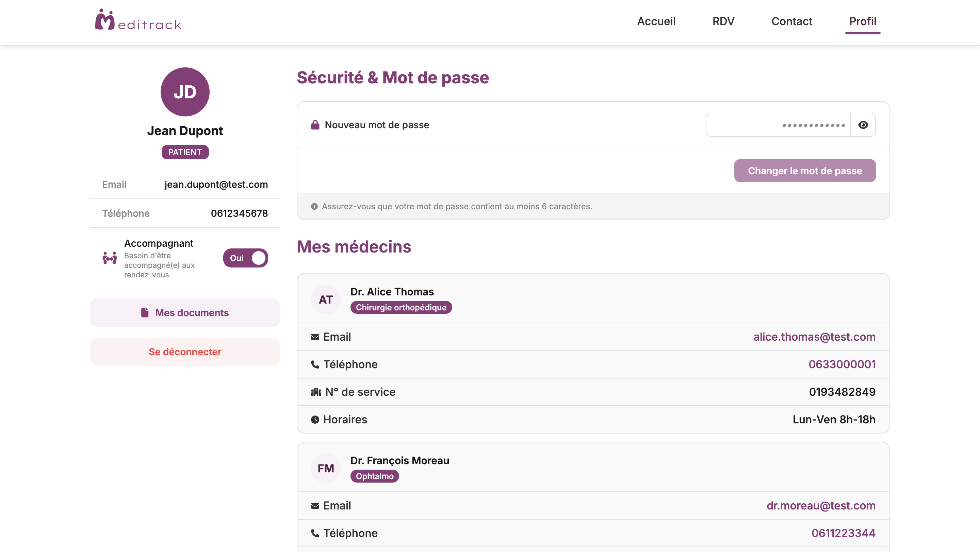Click the hours Lun-Ven 8h-18h
This screenshot has width=980, height=552.
tap(834, 419)
